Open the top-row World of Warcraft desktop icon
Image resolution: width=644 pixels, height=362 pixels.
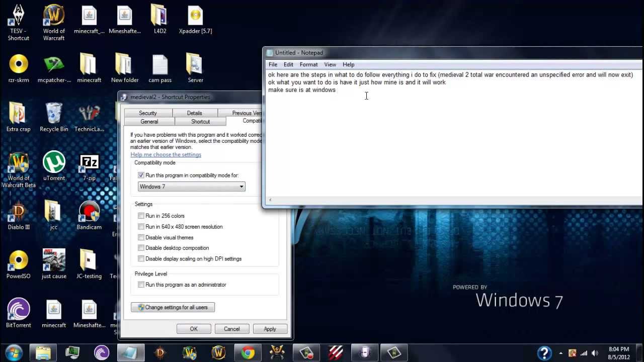(54, 23)
